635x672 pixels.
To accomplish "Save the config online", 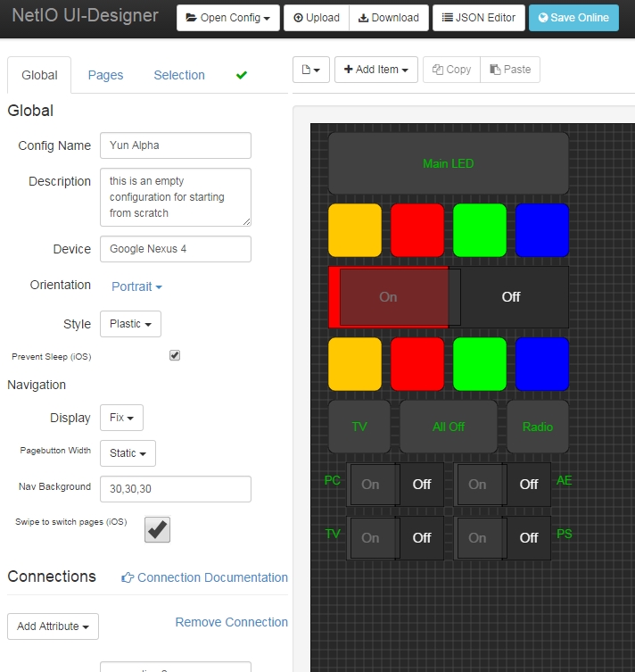I will click(x=573, y=18).
